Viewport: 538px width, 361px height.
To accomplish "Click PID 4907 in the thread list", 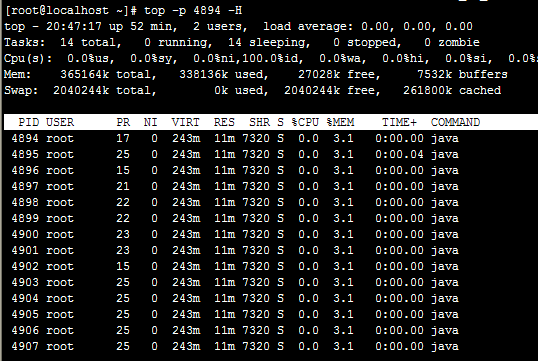I will (25, 347).
